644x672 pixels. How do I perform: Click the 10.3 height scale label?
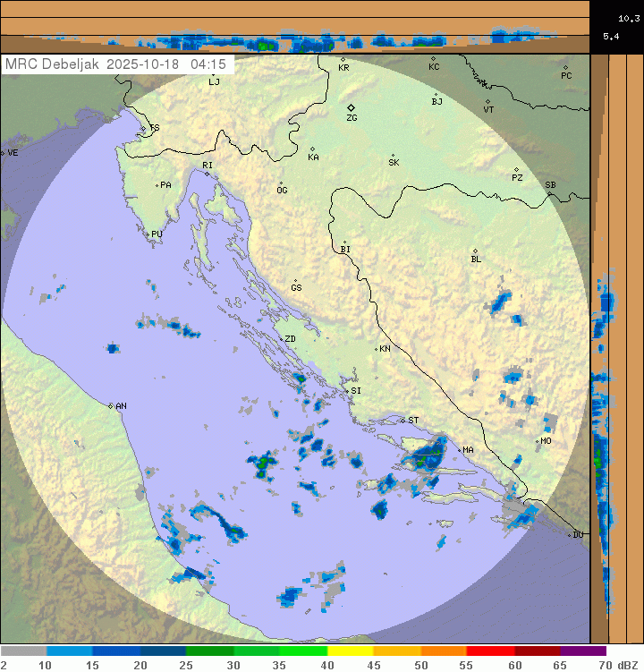point(629,18)
